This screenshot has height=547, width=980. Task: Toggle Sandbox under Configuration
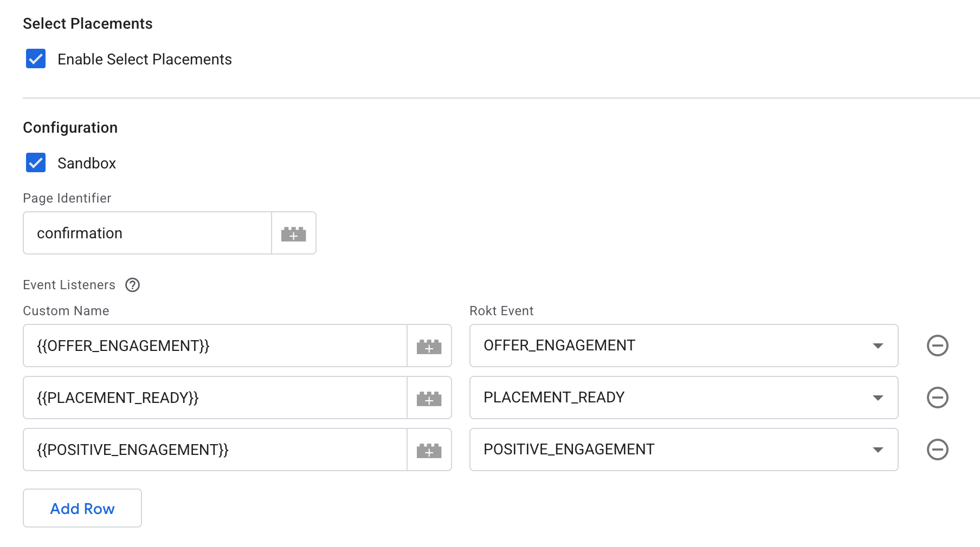pos(35,163)
